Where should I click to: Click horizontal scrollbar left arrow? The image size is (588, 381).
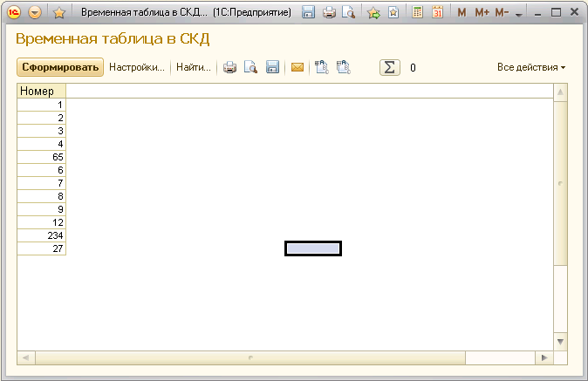[x=26, y=357]
